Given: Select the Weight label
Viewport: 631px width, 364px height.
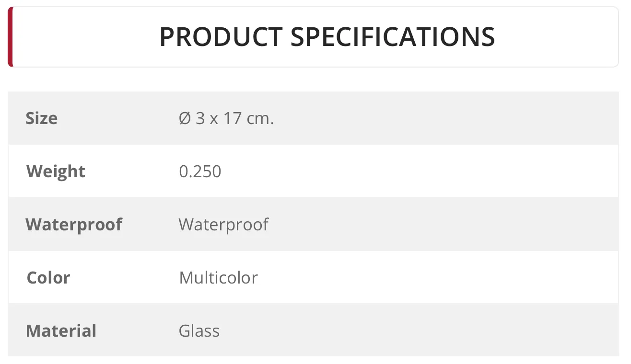Looking at the screenshot, I should click(56, 171).
